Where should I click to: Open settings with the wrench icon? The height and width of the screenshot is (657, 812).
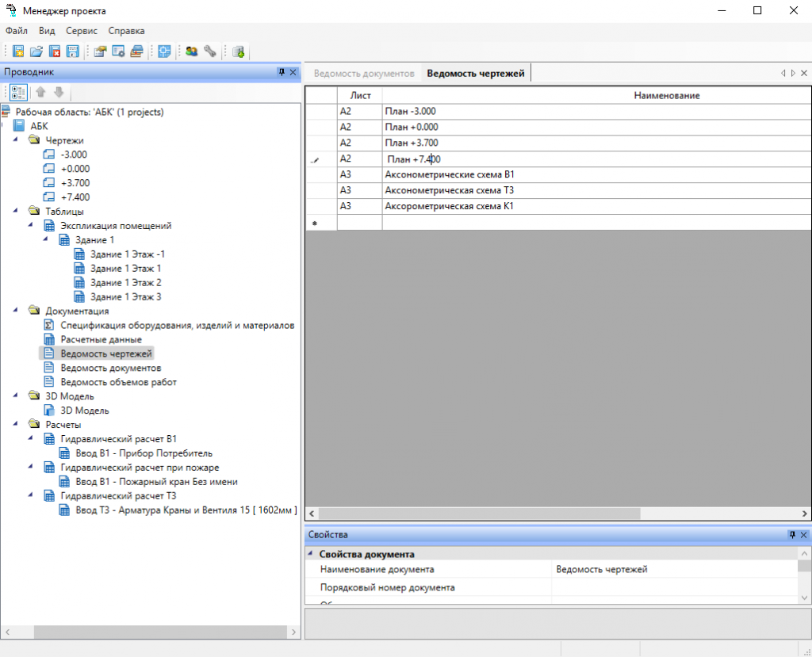[209, 52]
